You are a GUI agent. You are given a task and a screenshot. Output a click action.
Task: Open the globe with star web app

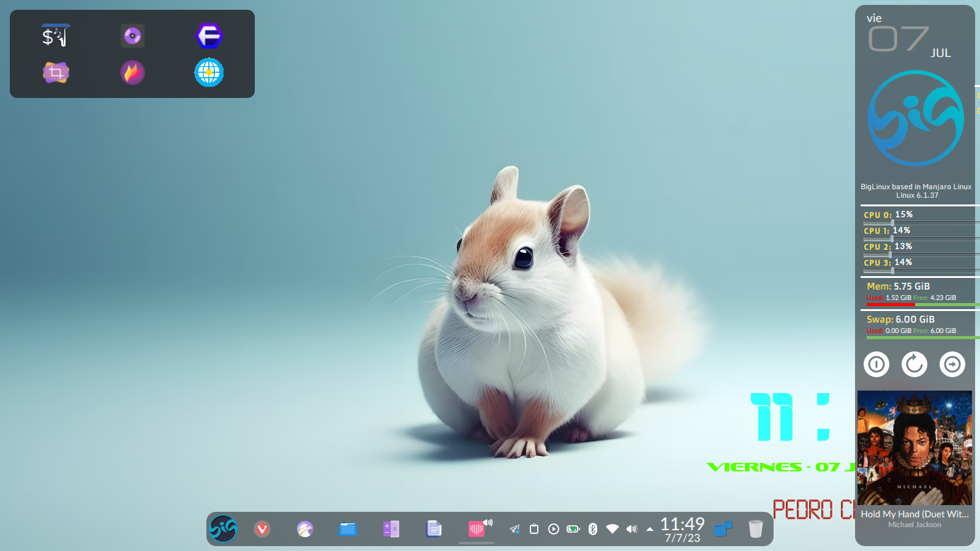pyautogui.click(x=209, y=73)
